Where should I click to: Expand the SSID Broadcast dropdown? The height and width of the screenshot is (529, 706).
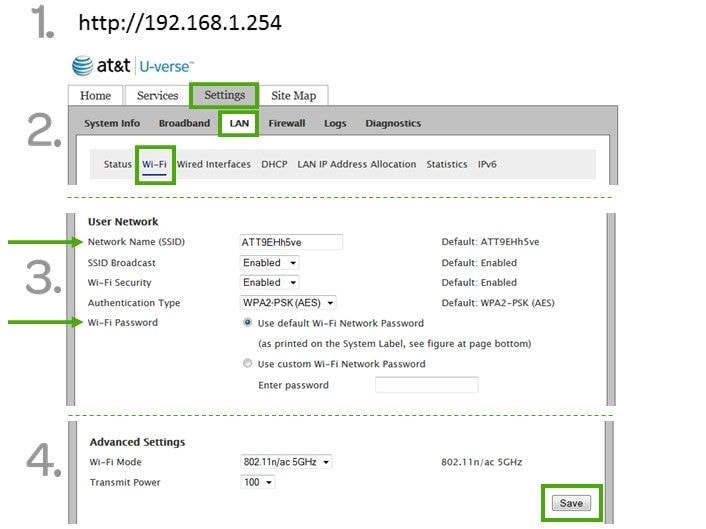[270, 263]
